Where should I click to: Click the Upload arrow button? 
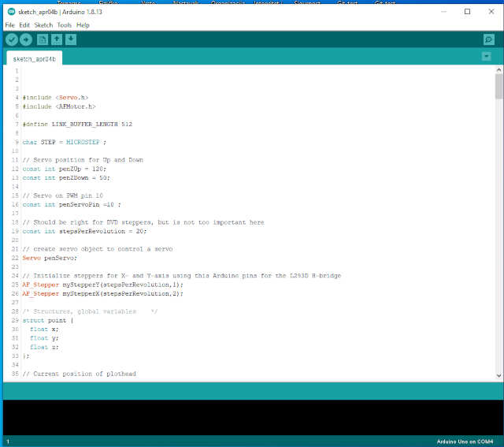[26, 39]
